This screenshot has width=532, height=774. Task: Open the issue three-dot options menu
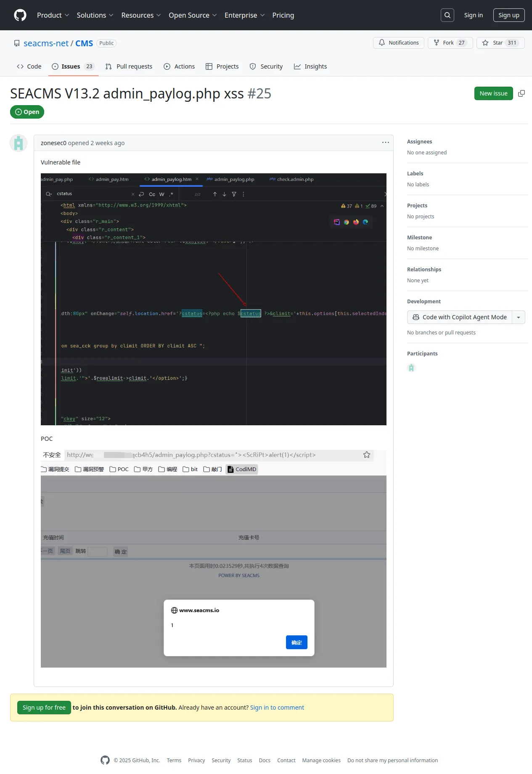tap(385, 143)
